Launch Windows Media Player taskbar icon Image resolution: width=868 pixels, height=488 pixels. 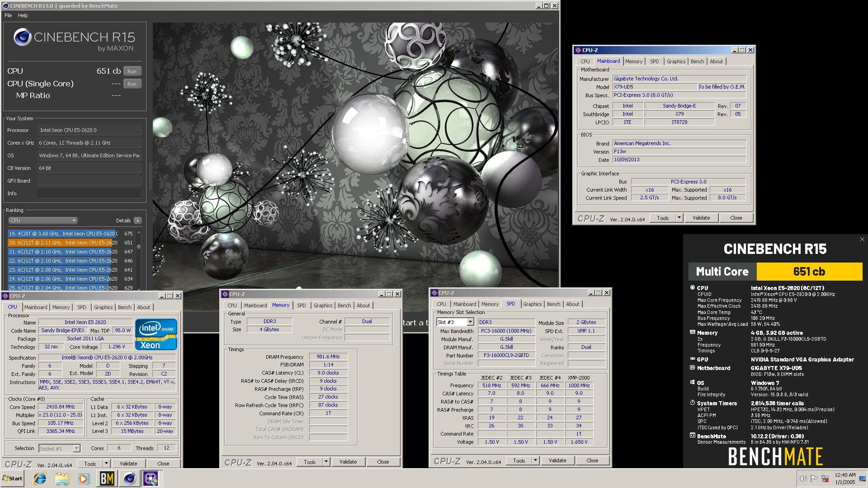pyautogui.click(x=84, y=479)
